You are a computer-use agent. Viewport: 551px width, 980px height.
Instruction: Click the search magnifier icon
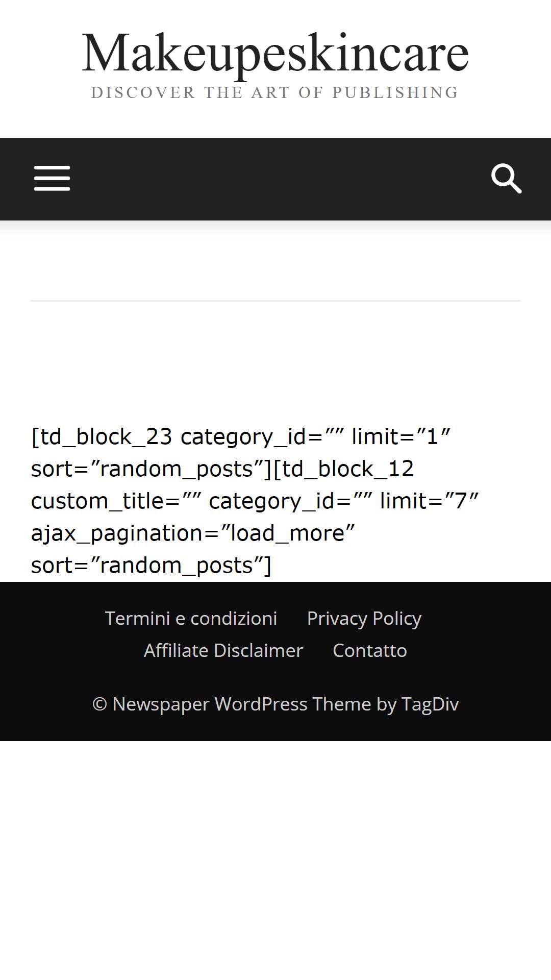506,179
